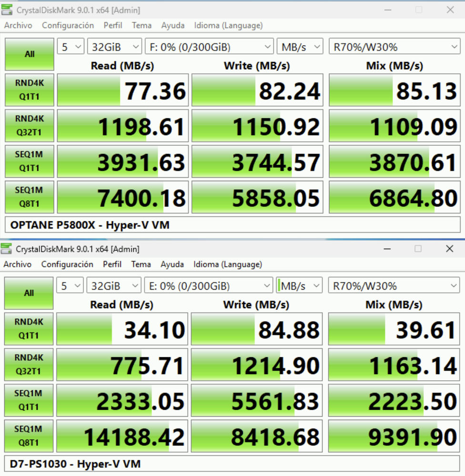Select the 34.10 read result

(x=122, y=329)
